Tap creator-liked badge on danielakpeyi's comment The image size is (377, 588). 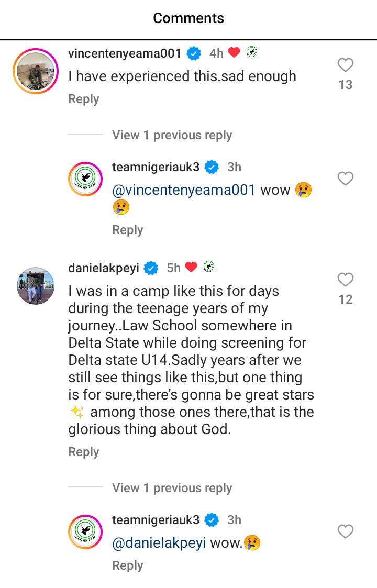coord(209,267)
